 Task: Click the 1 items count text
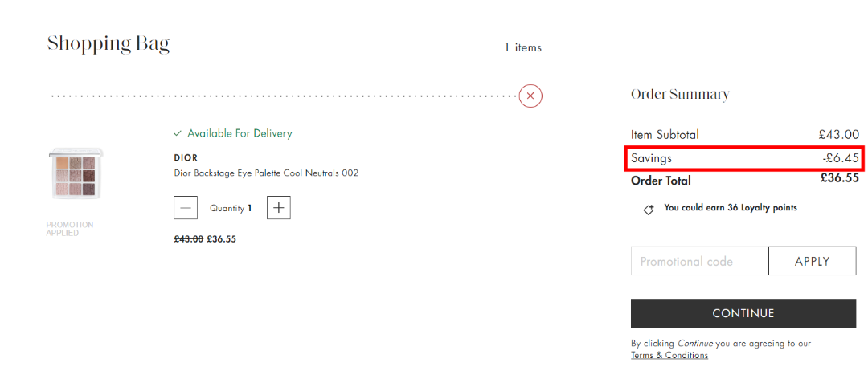522,48
